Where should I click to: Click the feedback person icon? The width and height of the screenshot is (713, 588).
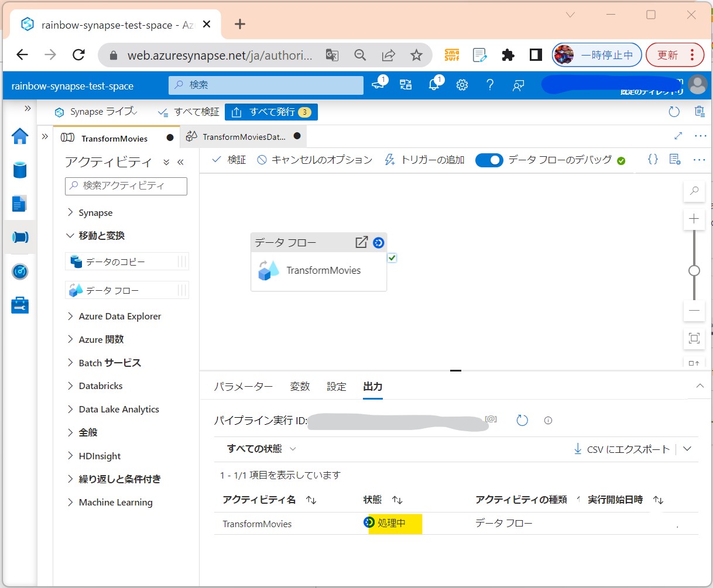[518, 85]
